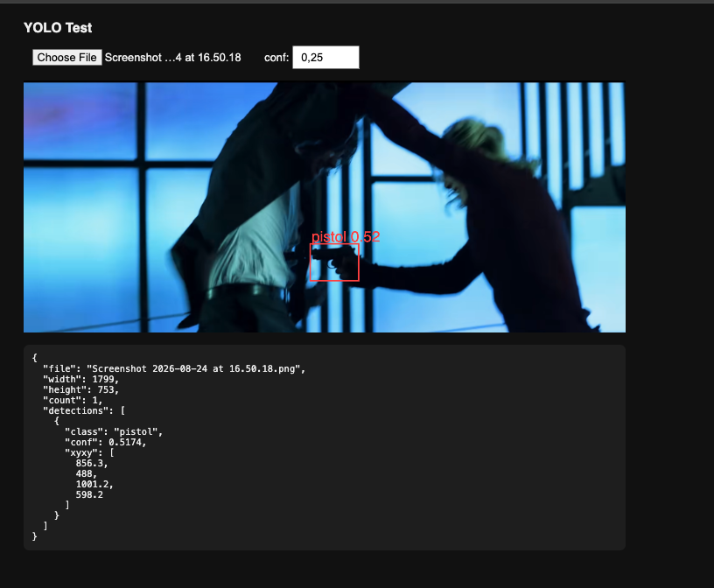This screenshot has width=714, height=588.
Task: Click the 598.2 coordinate value
Action: (x=89, y=494)
